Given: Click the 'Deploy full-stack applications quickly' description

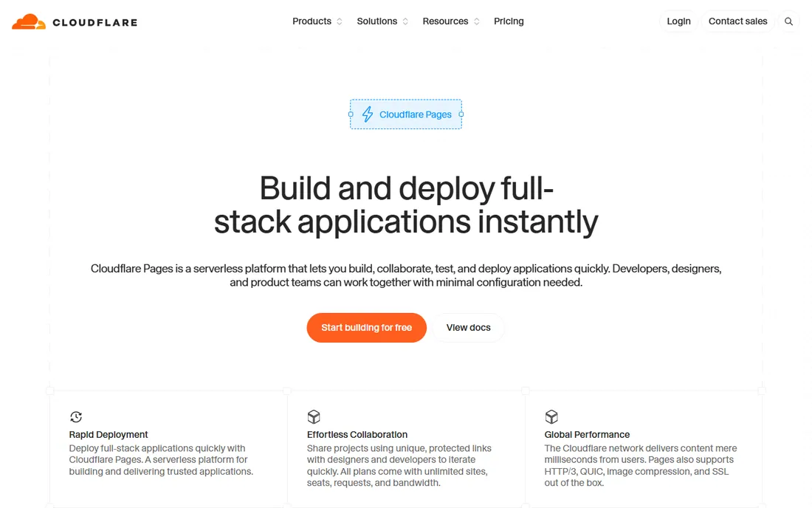Looking at the screenshot, I should [x=161, y=460].
